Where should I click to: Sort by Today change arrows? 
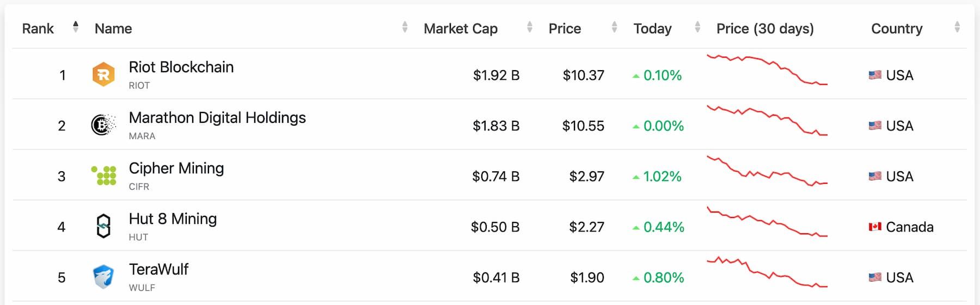697,27
